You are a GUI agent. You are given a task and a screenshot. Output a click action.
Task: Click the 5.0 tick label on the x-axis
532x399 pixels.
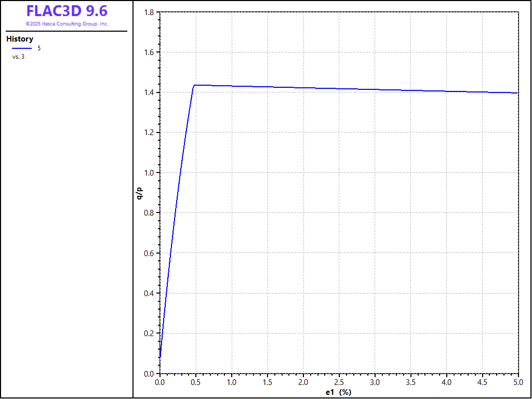click(x=518, y=382)
